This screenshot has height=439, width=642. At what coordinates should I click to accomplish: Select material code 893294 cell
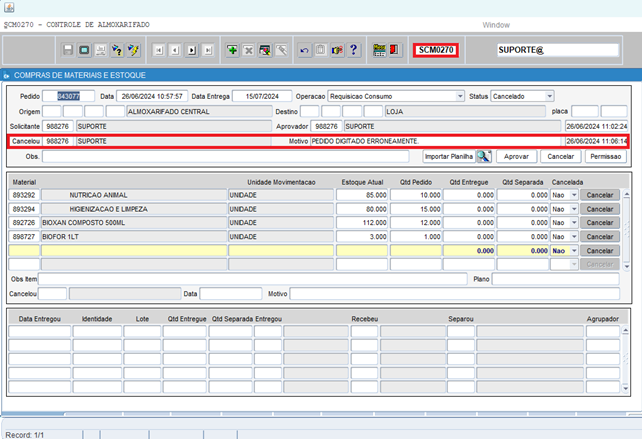coord(24,209)
